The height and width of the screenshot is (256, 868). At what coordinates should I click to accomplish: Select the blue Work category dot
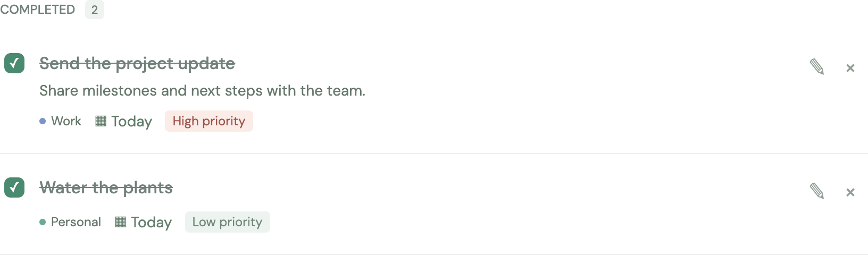[43, 121]
